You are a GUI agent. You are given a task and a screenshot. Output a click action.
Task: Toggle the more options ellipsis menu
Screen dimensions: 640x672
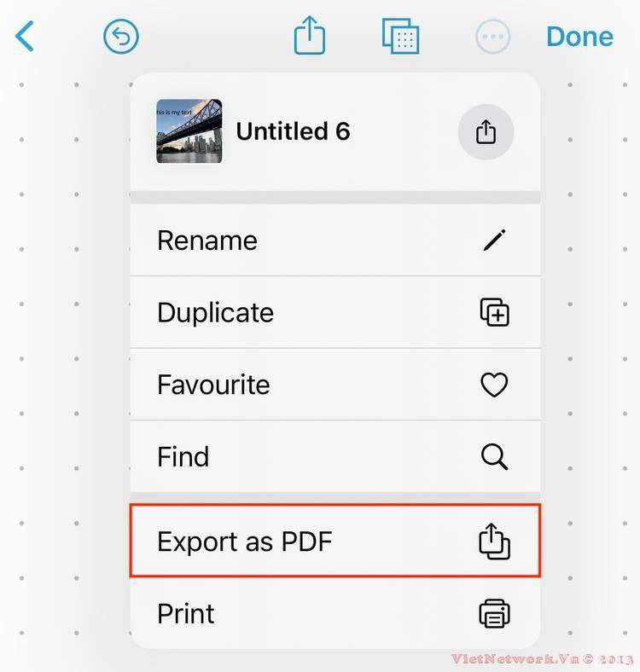click(493, 37)
